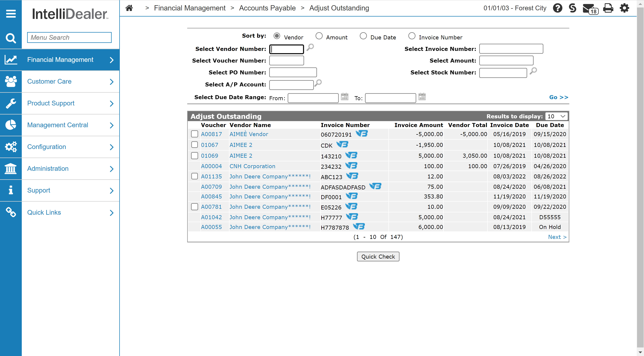Click invoice icon beside H7787878
Viewport: 644px width, 356px height.
[359, 226]
